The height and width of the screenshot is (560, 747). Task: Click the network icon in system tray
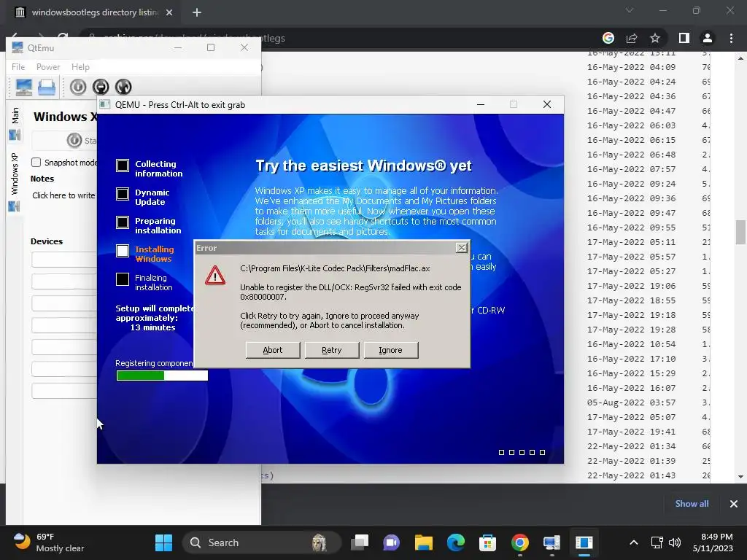point(657,542)
